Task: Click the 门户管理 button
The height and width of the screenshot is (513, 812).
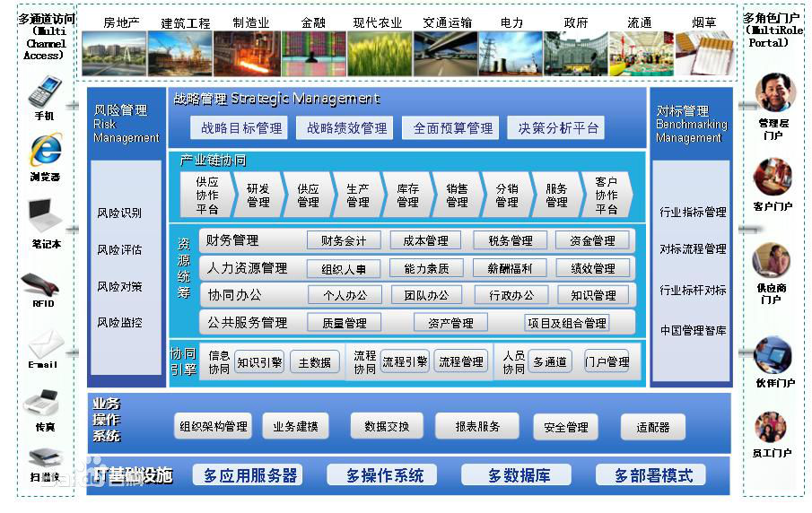Action: [x=607, y=361]
